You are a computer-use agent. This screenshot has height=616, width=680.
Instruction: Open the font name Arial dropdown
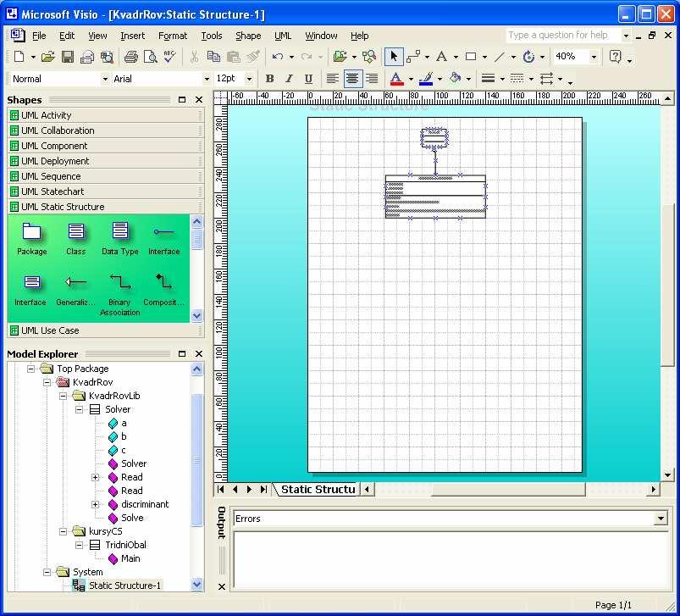point(207,79)
